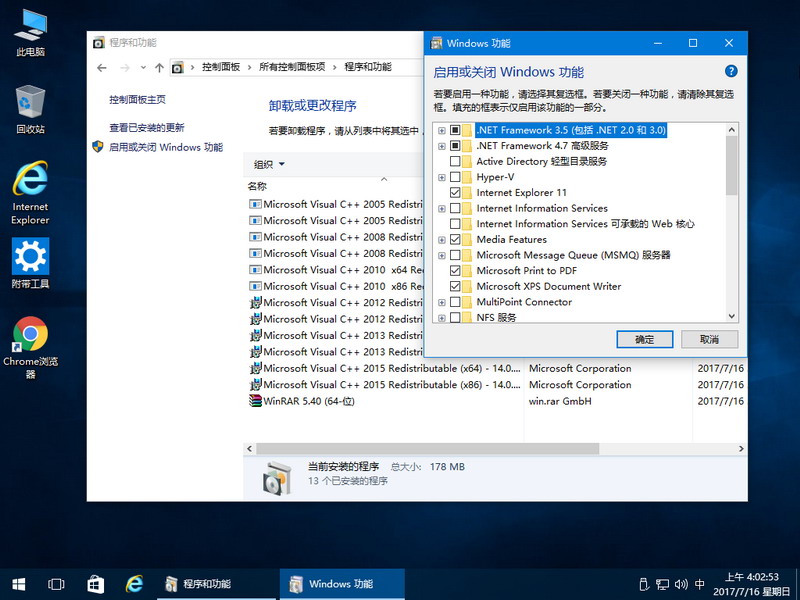Image resolution: width=800 pixels, height=600 pixels.
Task: Uncheck the Microsoft Print to PDF checkbox
Action: coord(455,270)
